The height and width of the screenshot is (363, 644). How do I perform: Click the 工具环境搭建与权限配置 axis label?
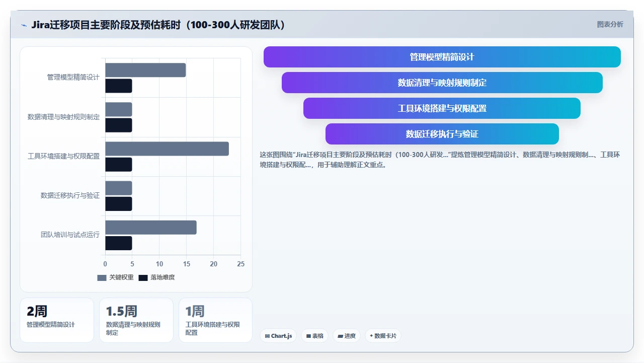64,156
